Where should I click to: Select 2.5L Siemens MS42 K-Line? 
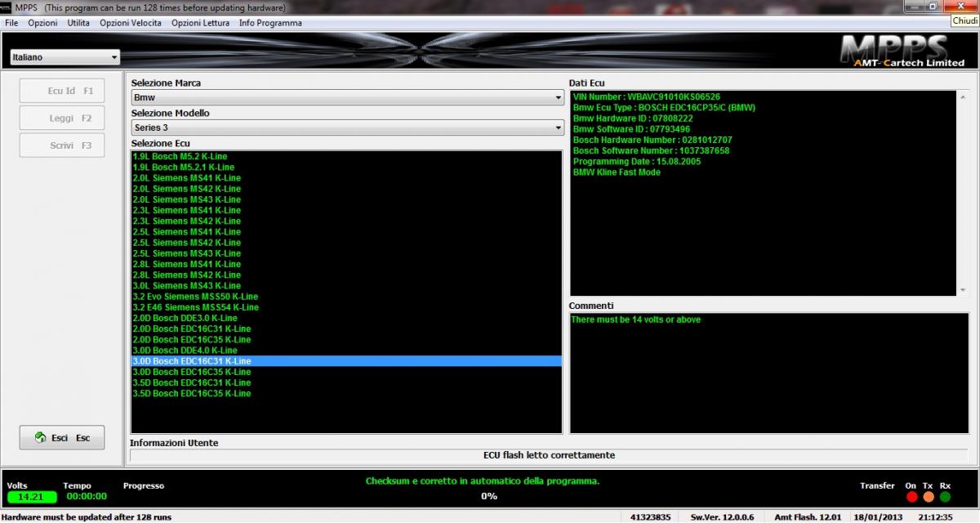tap(346, 242)
